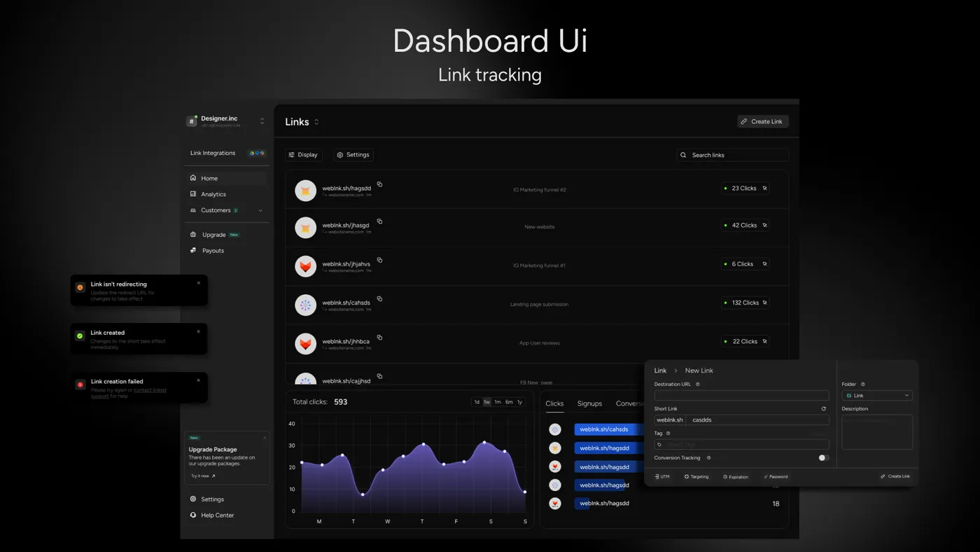Image resolution: width=980 pixels, height=552 pixels.
Task: Open Targeting options
Action: click(696, 476)
